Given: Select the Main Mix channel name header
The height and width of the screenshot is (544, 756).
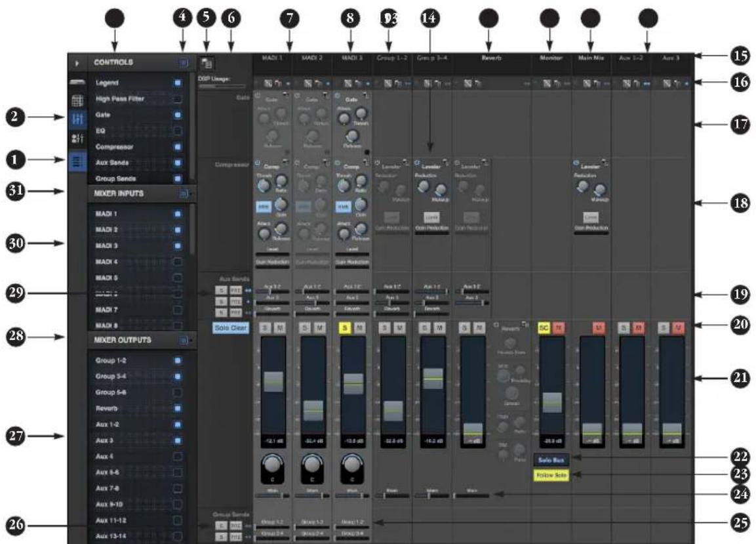Looking at the screenshot, I should click(x=591, y=58).
